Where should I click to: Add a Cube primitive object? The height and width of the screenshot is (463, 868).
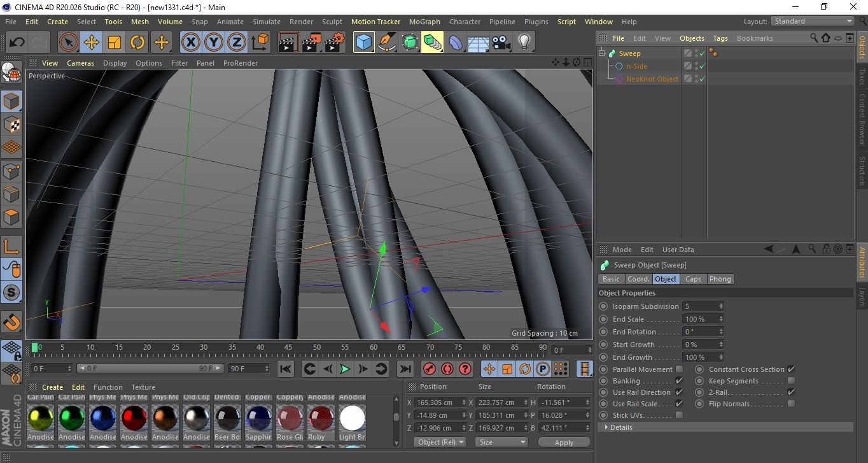click(x=364, y=43)
